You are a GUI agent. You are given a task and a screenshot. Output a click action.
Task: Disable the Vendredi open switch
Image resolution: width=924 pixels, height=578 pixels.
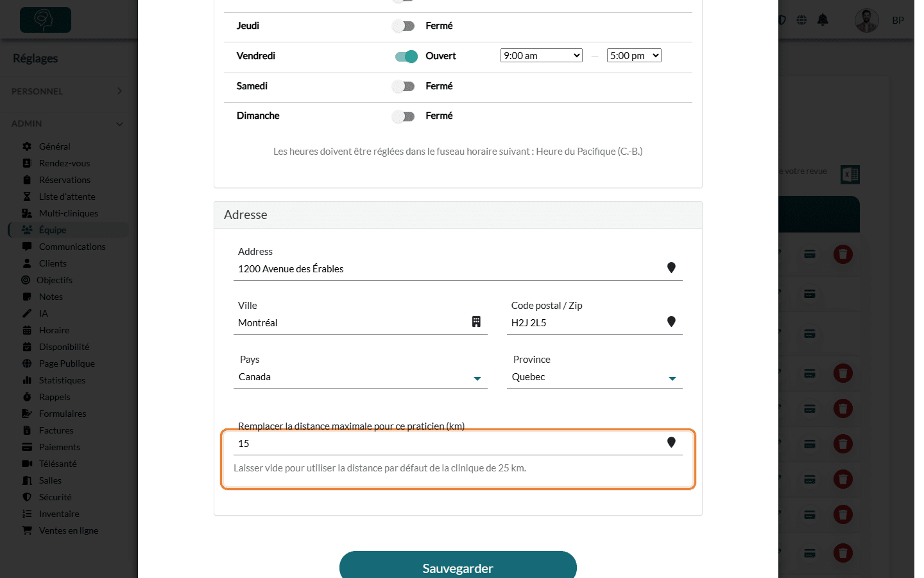pos(406,57)
